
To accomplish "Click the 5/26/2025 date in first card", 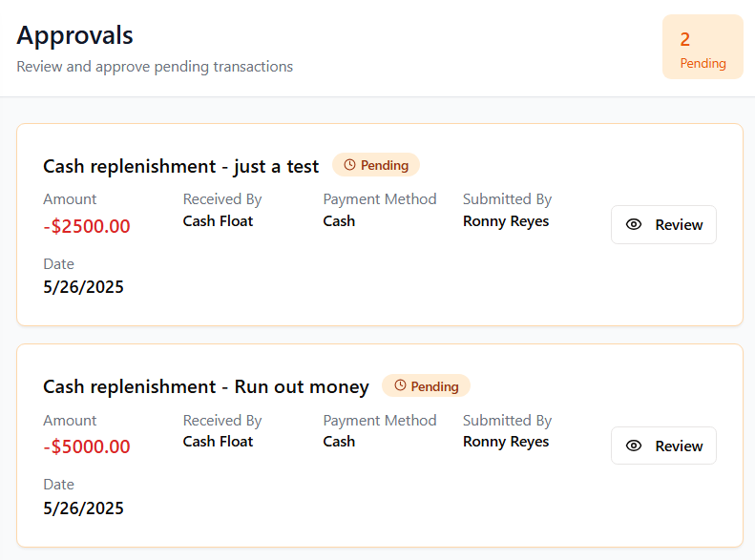I will click(x=84, y=287).
